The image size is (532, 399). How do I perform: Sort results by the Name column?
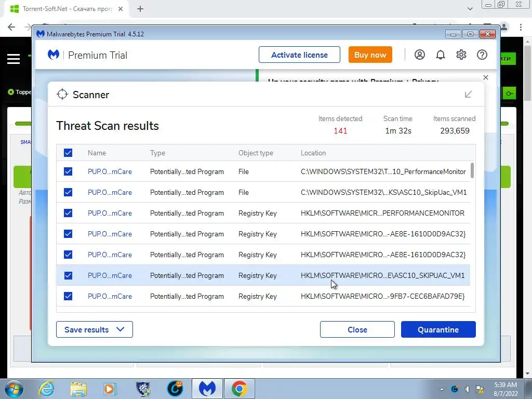click(97, 153)
